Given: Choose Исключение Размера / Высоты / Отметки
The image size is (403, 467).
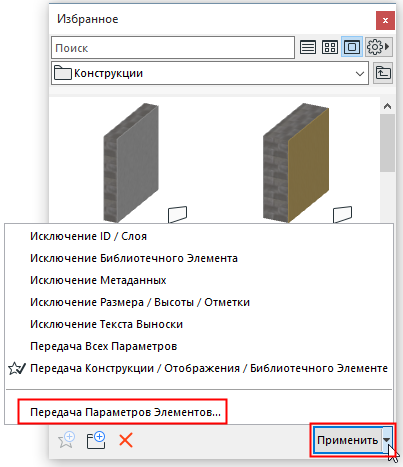Looking at the screenshot, I should (199, 302).
